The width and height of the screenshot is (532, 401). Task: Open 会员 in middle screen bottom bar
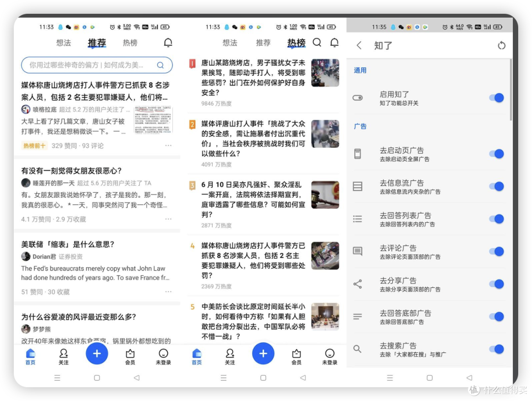click(296, 357)
